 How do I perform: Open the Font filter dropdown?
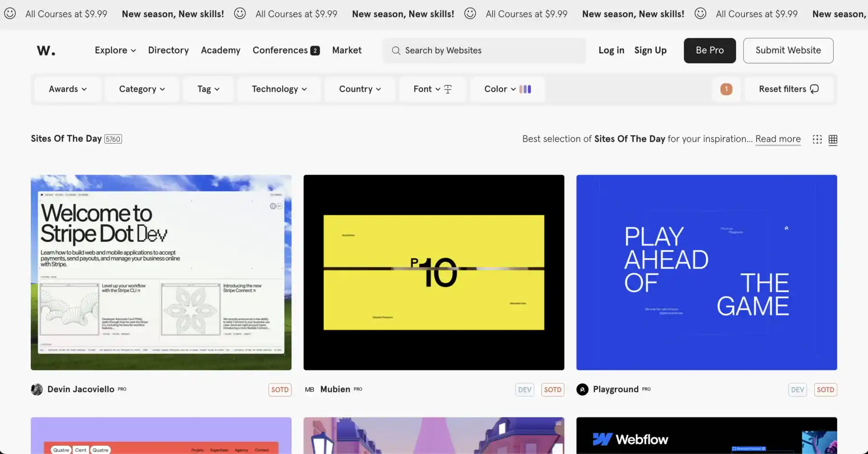pos(433,89)
